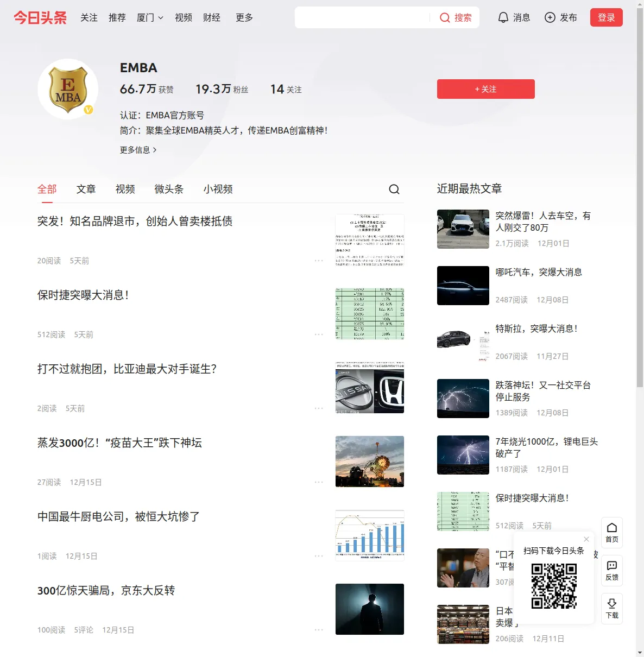
Task: Focus the top search input field
Action: point(363,17)
